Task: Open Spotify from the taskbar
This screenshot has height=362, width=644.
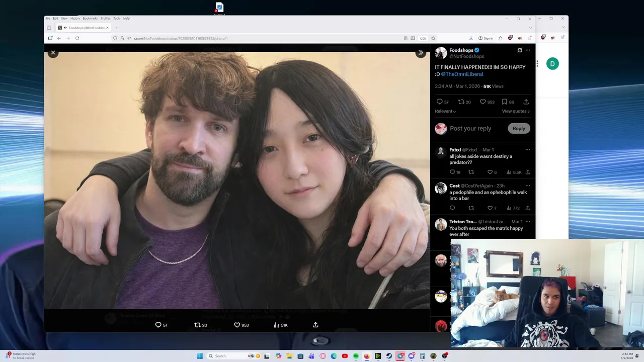Action: tap(356, 356)
